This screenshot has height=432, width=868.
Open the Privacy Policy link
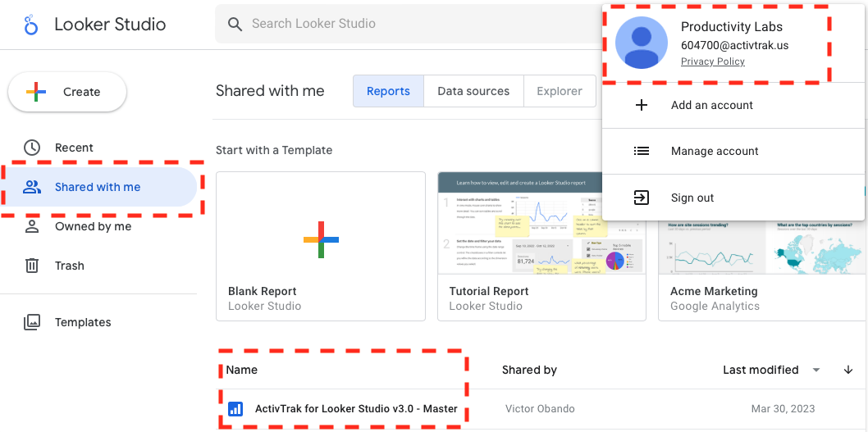(x=712, y=61)
